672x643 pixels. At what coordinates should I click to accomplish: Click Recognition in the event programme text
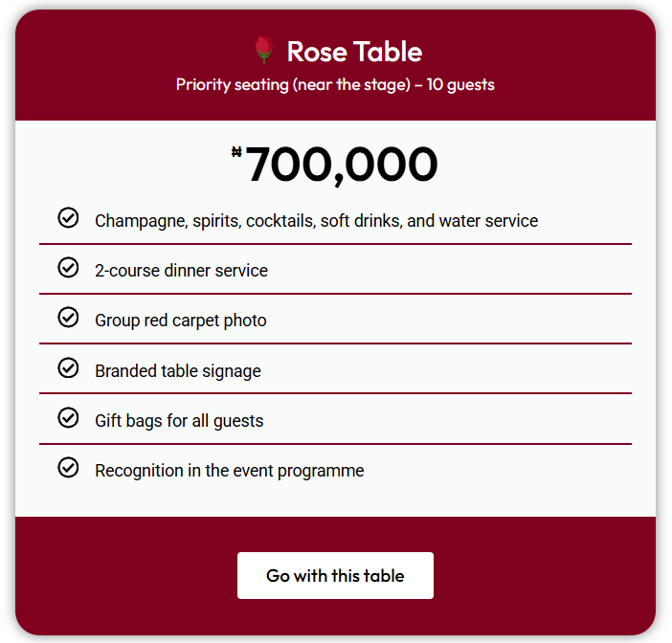[x=229, y=471]
